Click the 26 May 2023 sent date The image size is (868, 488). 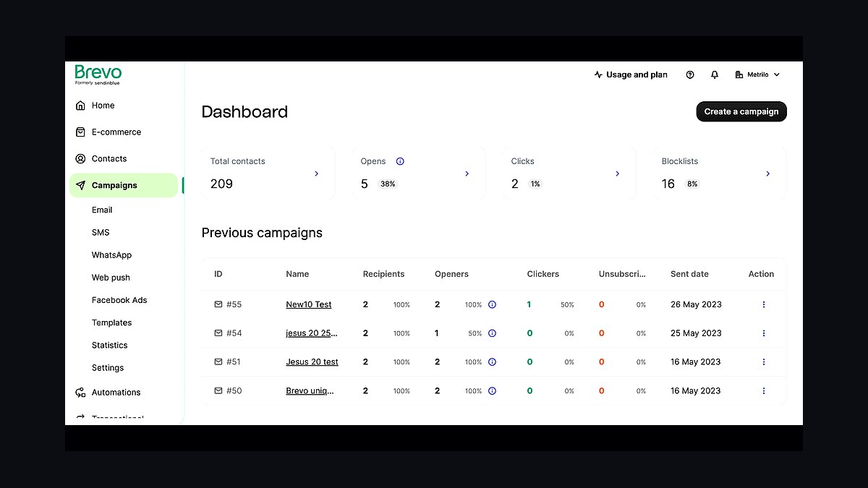(696, 304)
